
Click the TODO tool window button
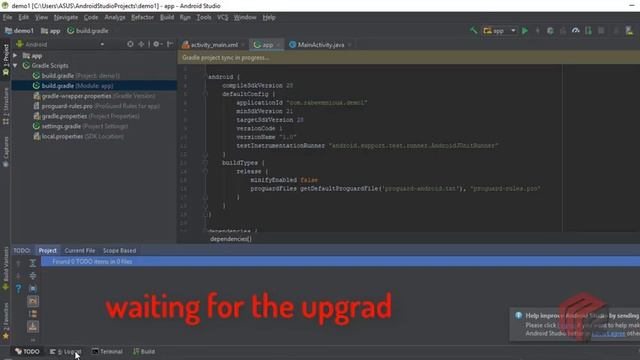pyautogui.click(x=27, y=351)
